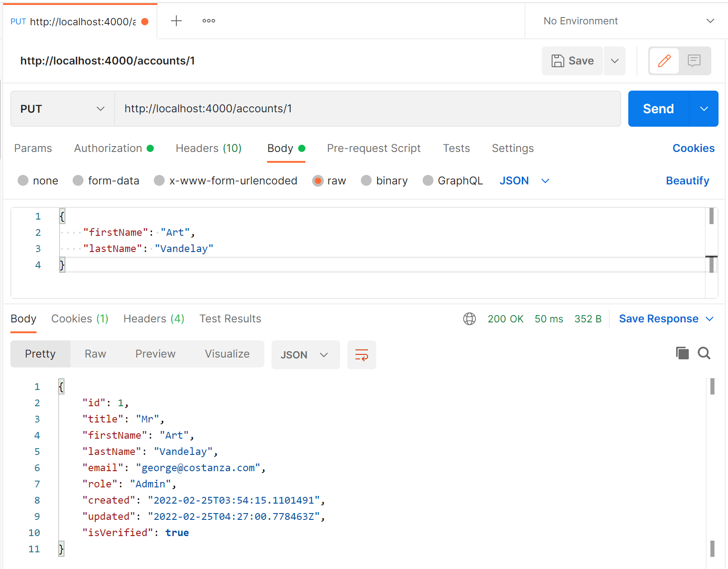Select the binary body type
The height and width of the screenshot is (569, 728).
pos(384,181)
